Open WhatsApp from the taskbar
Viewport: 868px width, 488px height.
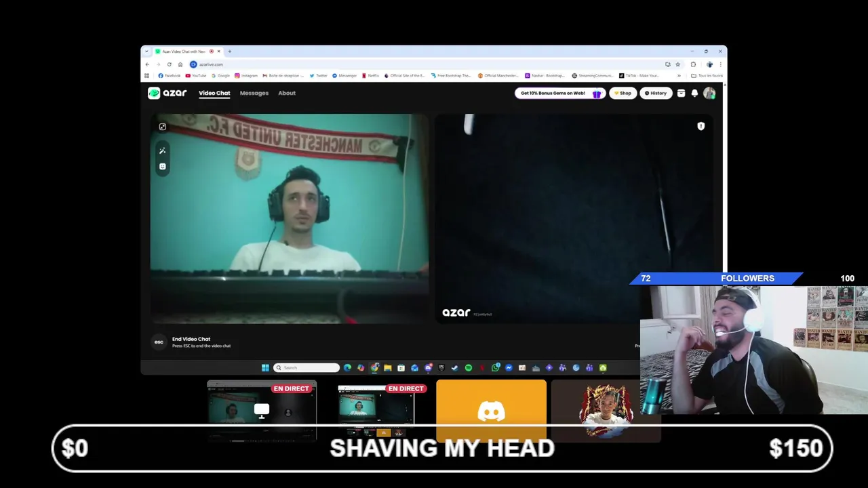pyautogui.click(x=496, y=367)
